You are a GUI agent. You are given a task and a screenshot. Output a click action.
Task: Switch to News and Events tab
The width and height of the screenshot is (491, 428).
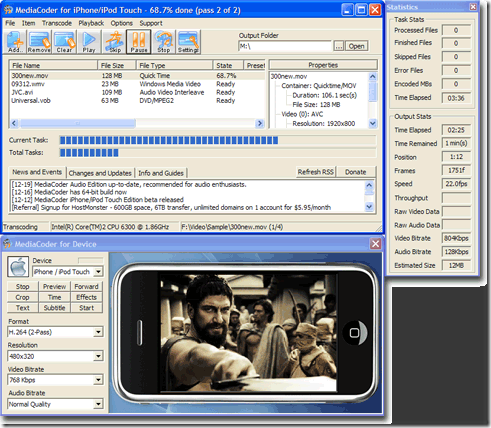click(37, 172)
